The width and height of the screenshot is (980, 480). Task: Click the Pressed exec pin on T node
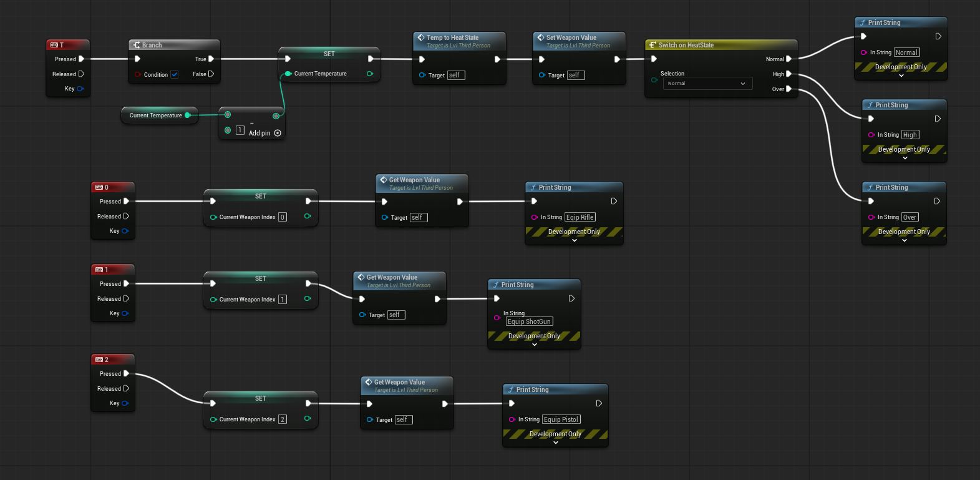pyautogui.click(x=81, y=59)
